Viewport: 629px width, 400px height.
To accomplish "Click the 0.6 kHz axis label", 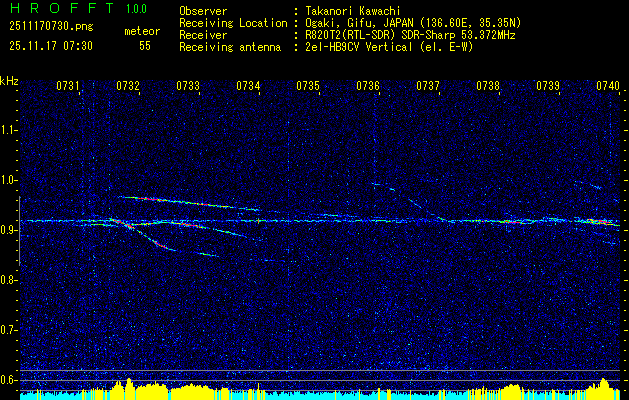I will pos(8,380).
